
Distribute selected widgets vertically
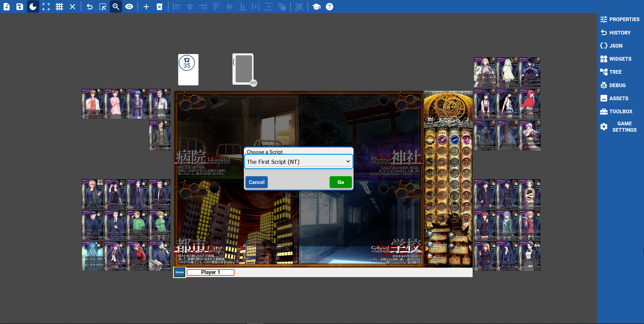coord(269,7)
